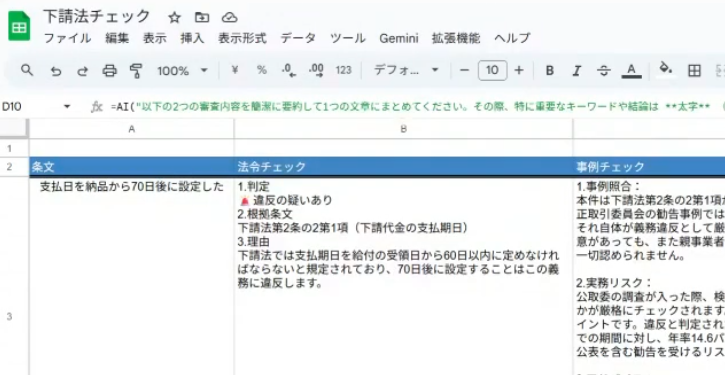The height and width of the screenshot is (375, 725).
Task: Format as currency yen
Action: point(235,70)
